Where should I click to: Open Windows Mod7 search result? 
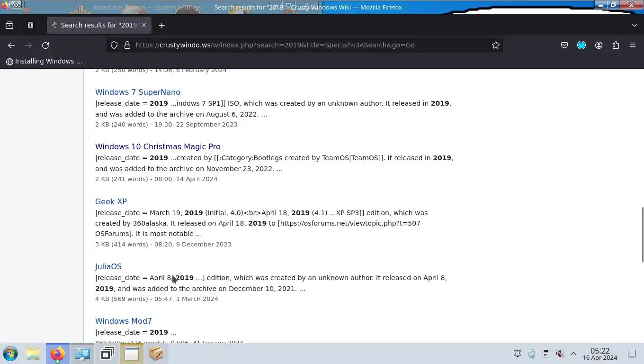(x=124, y=321)
